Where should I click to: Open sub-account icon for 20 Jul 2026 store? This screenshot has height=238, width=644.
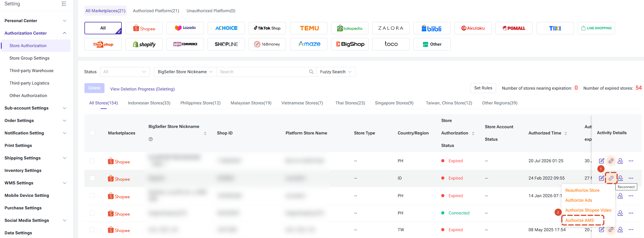pyautogui.click(x=620, y=161)
